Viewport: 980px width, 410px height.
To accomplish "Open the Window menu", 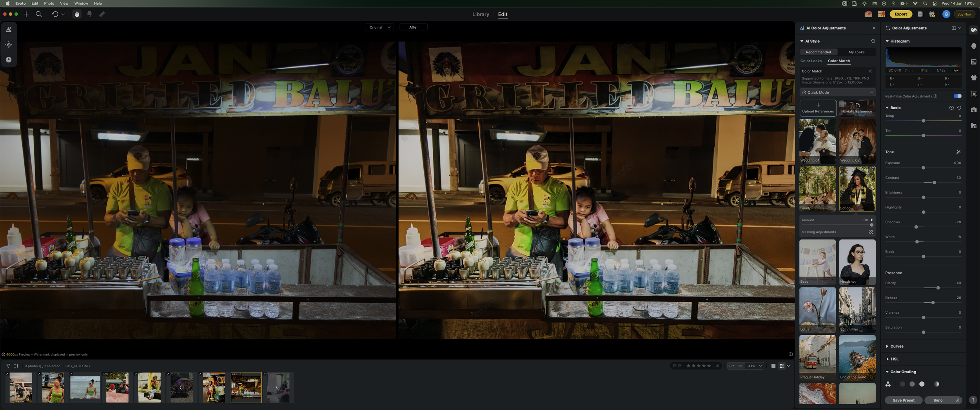I will [x=81, y=3].
